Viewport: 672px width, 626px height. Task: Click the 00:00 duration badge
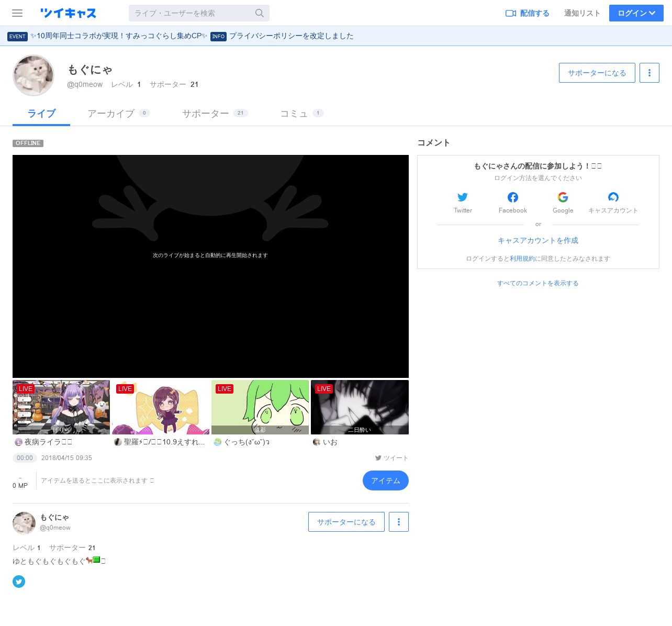(25, 458)
